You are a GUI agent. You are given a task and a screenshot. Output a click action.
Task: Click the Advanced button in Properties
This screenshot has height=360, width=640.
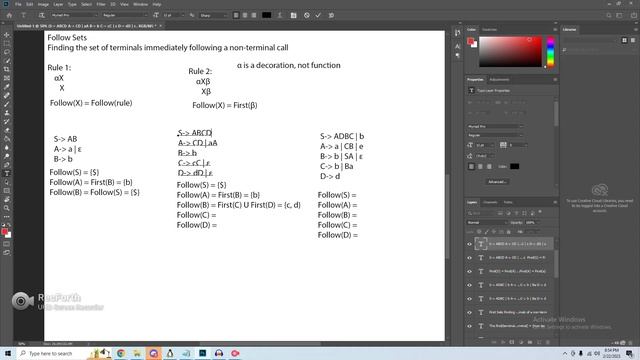[497, 182]
